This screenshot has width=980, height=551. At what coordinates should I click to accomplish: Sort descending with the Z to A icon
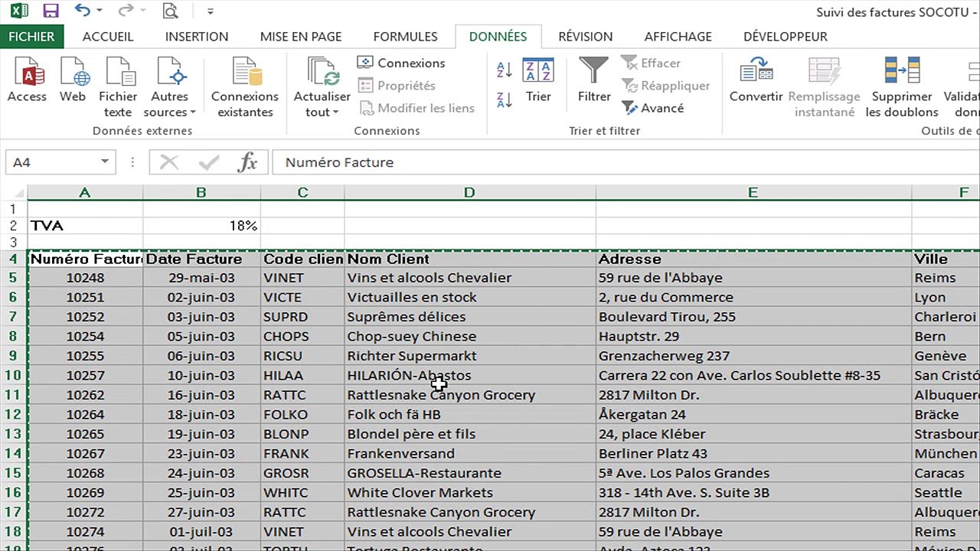505,99
